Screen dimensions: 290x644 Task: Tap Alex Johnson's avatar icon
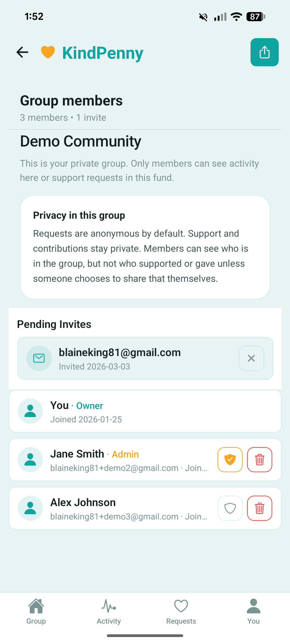coord(30,508)
